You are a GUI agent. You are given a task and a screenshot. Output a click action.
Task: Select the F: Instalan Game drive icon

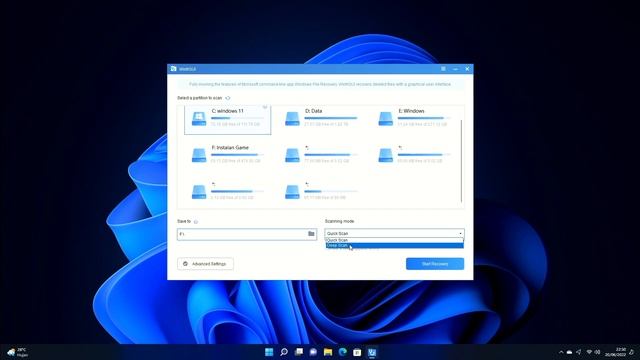[199, 155]
